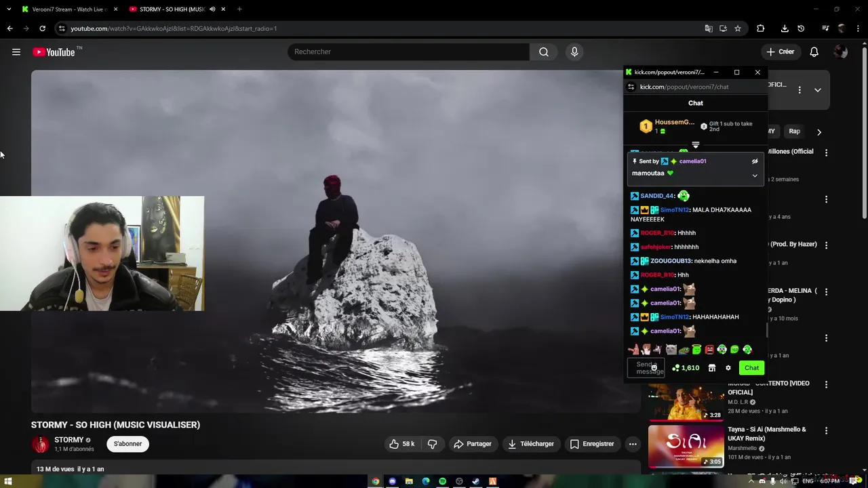Open the YouTube guide hamburger menu
This screenshot has height=488, width=868.
click(x=16, y=52)
